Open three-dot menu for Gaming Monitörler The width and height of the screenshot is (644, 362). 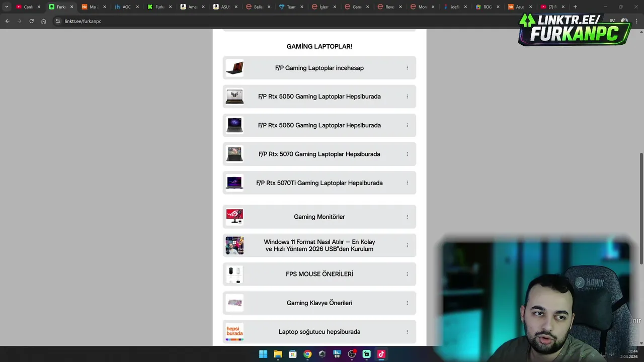coord(407,217)
